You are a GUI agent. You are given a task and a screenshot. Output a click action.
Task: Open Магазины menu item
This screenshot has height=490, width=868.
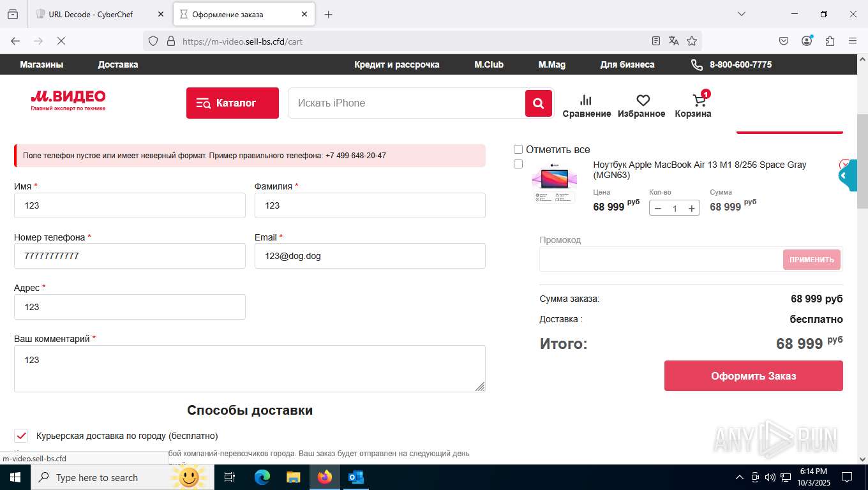click(x=41, y=64)
